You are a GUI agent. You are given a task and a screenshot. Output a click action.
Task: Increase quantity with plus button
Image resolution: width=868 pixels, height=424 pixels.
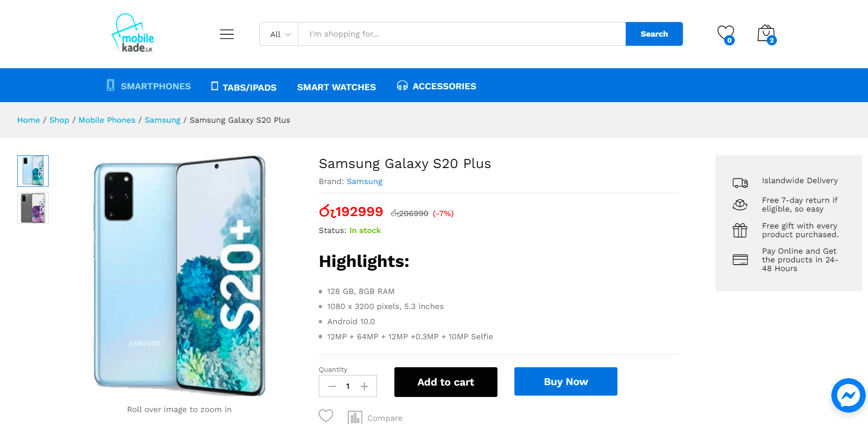pyautogui.click(x=364, y=386)
